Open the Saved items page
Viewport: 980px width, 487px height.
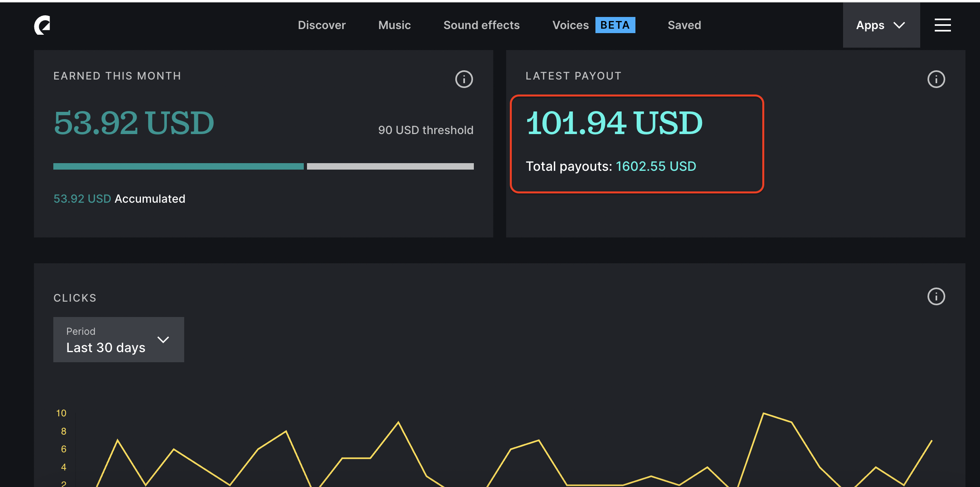(x=684, y=25)
